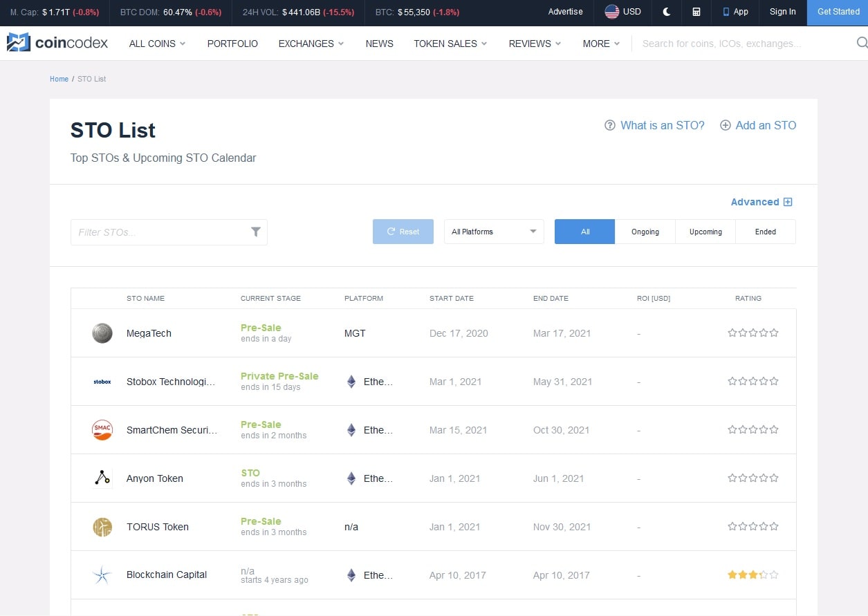This screenshot has height=616, width=868.
Task: Expand REVIEWS menu
Action: (x=535, y=44)
